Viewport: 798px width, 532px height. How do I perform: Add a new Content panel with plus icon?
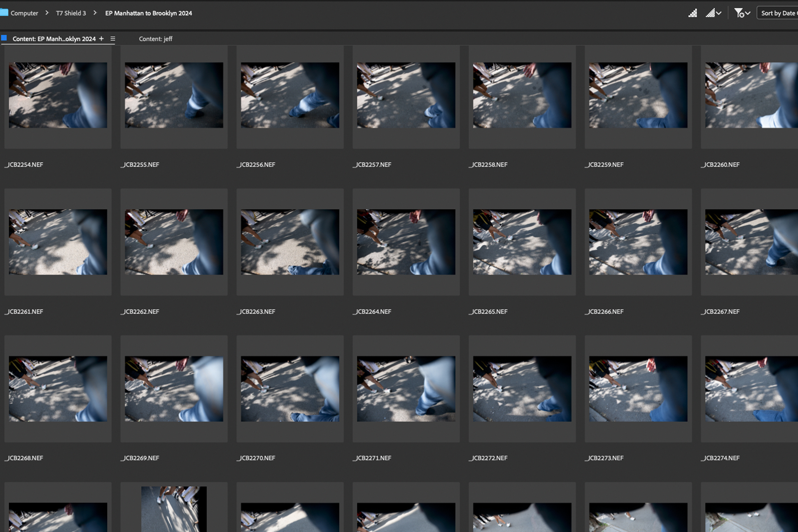(101, 39)
